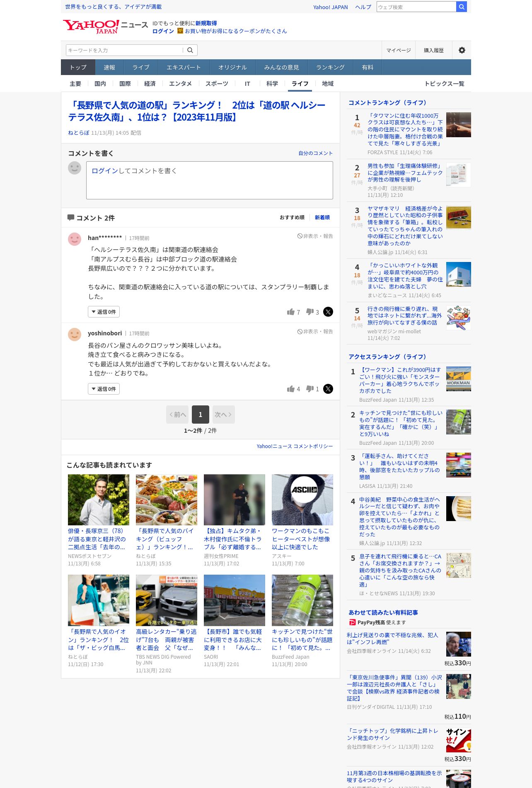
Task: Click the ログイン link in header
Action: pyautogui.click(x=163, y=31)
